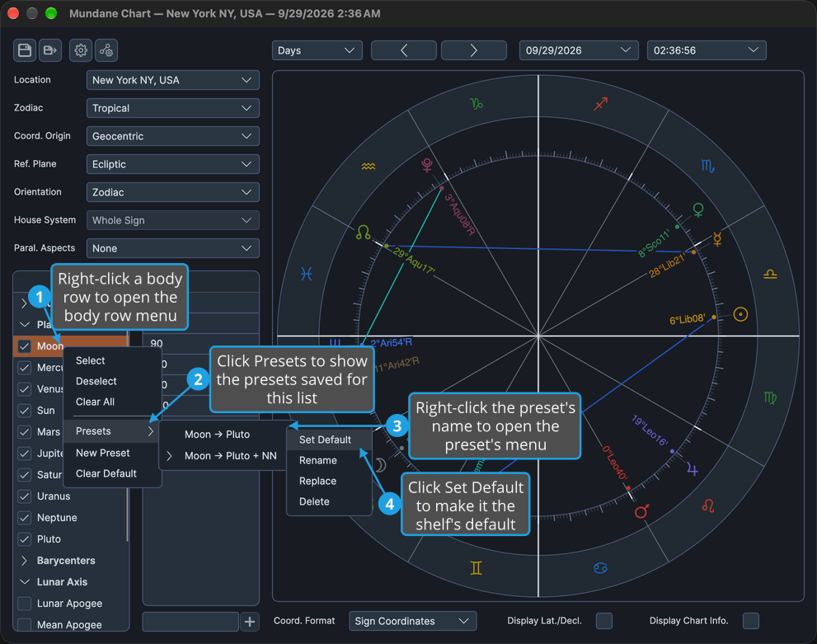Click the text field beside plus button
This screenshot has width=817, height=644.
tap(190, 622)
